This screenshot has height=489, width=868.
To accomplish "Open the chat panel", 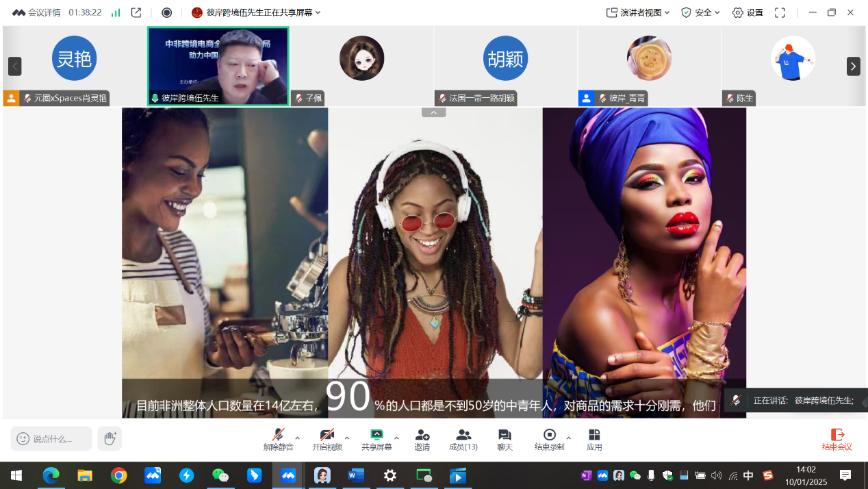I will (505, 439).
